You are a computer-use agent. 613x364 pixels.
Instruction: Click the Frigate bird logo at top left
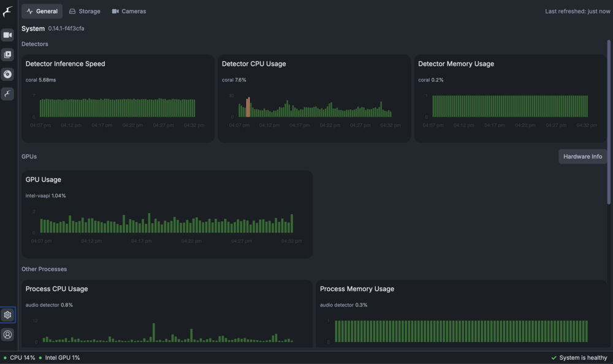coord(7,12)
